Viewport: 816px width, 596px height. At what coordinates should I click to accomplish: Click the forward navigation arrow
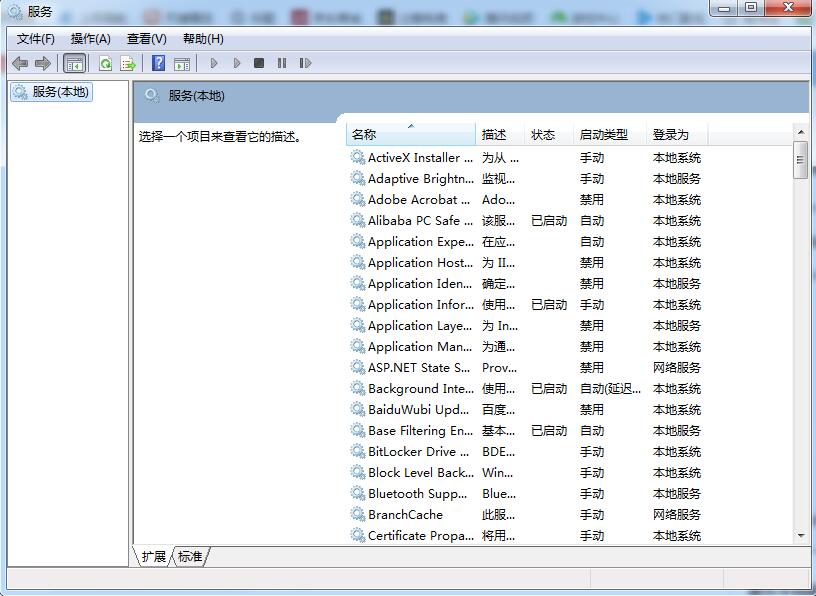(x=41, y=62)
